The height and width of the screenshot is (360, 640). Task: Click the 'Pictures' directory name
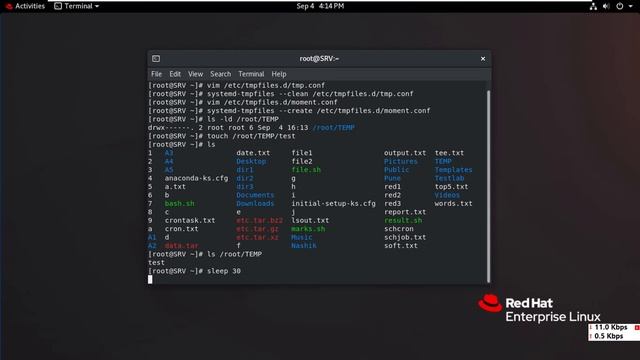click(401, 162)
